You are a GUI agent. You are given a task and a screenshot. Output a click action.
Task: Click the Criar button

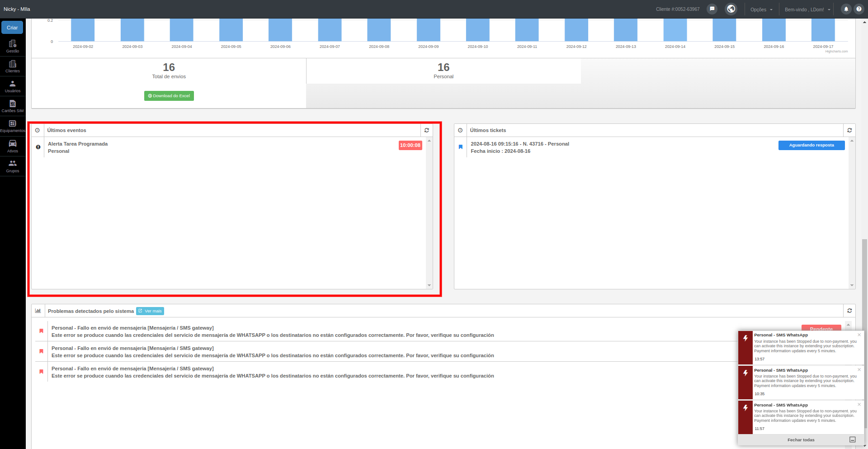click(12, 28)
